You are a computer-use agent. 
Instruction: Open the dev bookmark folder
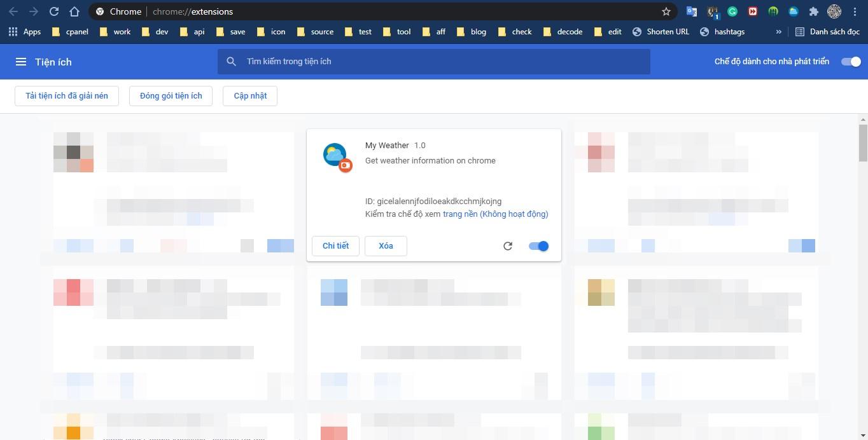click(x=155, y=32)
